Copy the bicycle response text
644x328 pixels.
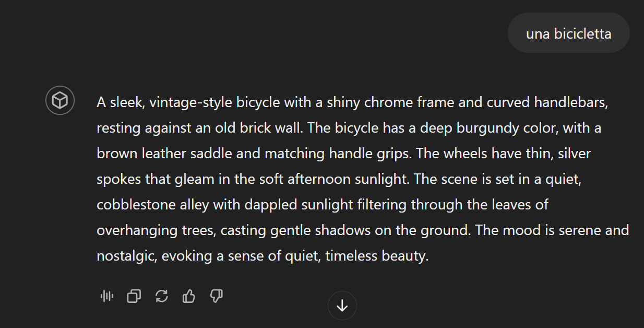tap(134, 297)
